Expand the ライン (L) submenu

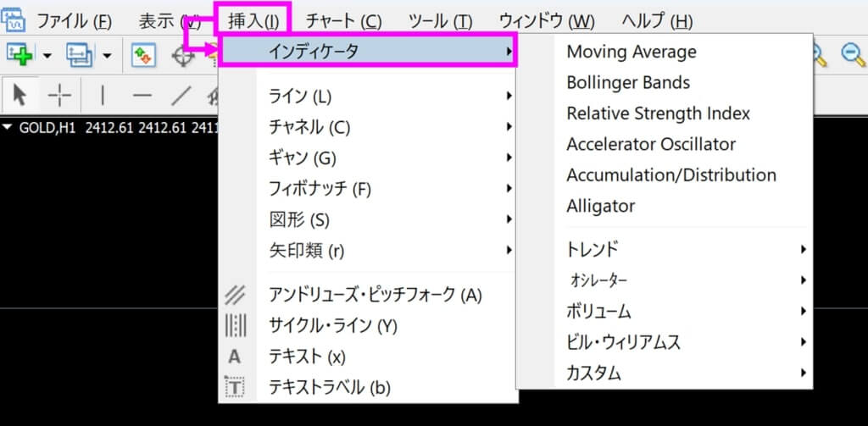point(368,97)
